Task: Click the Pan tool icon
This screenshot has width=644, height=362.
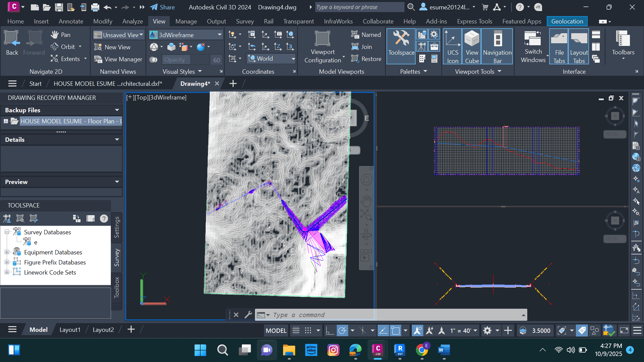Action: 55,35
